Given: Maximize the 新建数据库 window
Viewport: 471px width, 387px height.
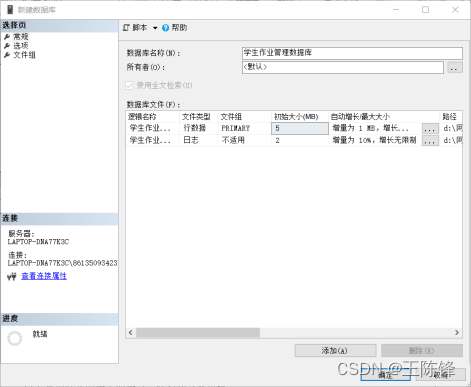Looking at the screenshot, I should click(425, 10).
